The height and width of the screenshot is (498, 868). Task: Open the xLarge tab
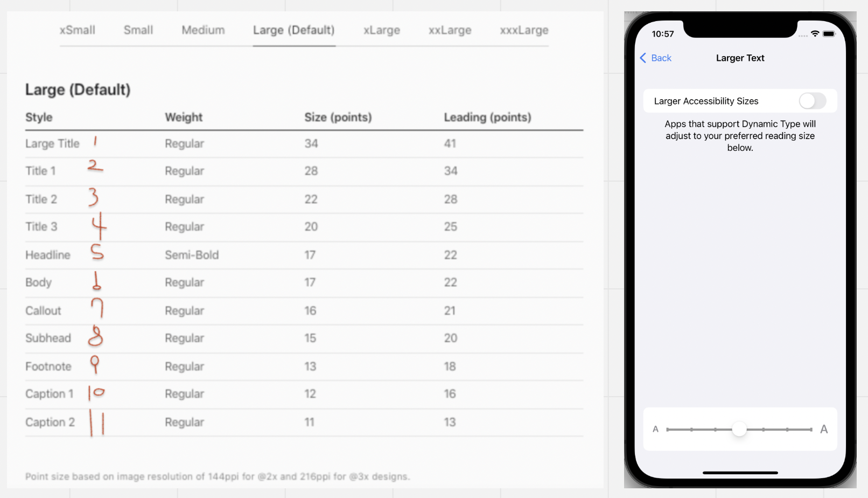point(382,30)
